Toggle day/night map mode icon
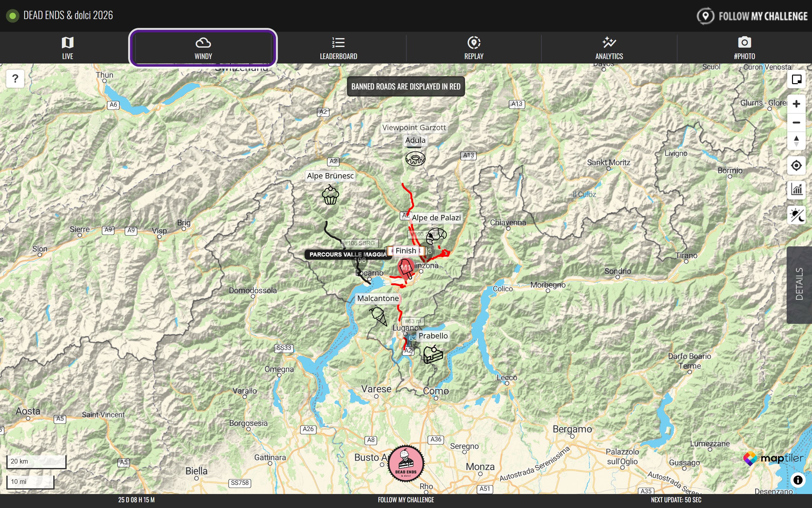 pos(796,215)
